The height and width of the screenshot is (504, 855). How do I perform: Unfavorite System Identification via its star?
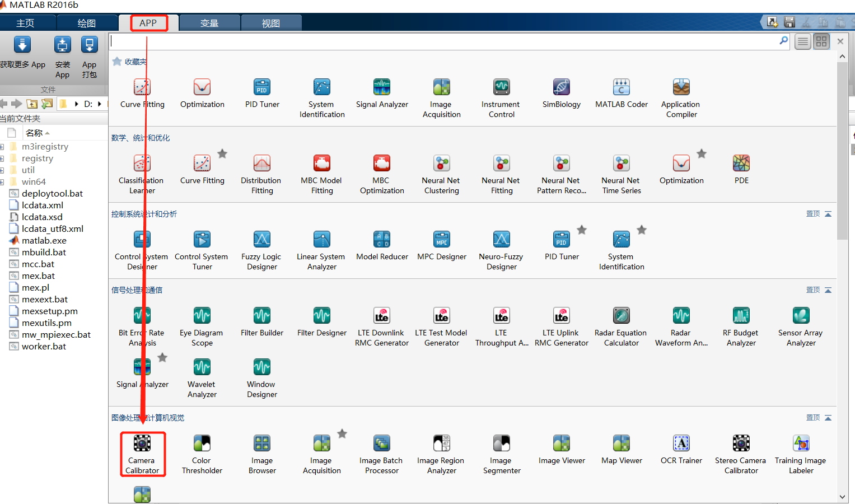point(642,230)
